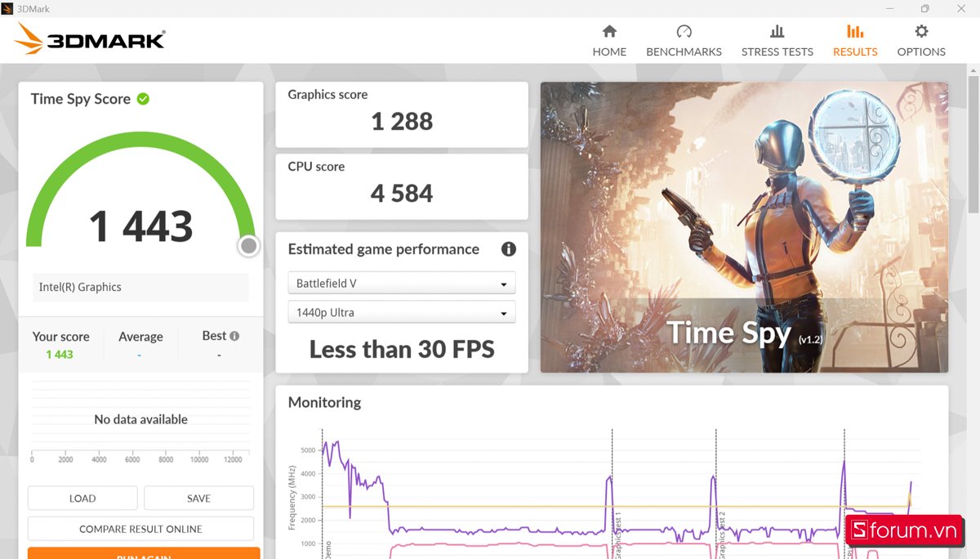Open the Battlefield V game dropdown
Screen dimensions: 980x559
[402, 283]
